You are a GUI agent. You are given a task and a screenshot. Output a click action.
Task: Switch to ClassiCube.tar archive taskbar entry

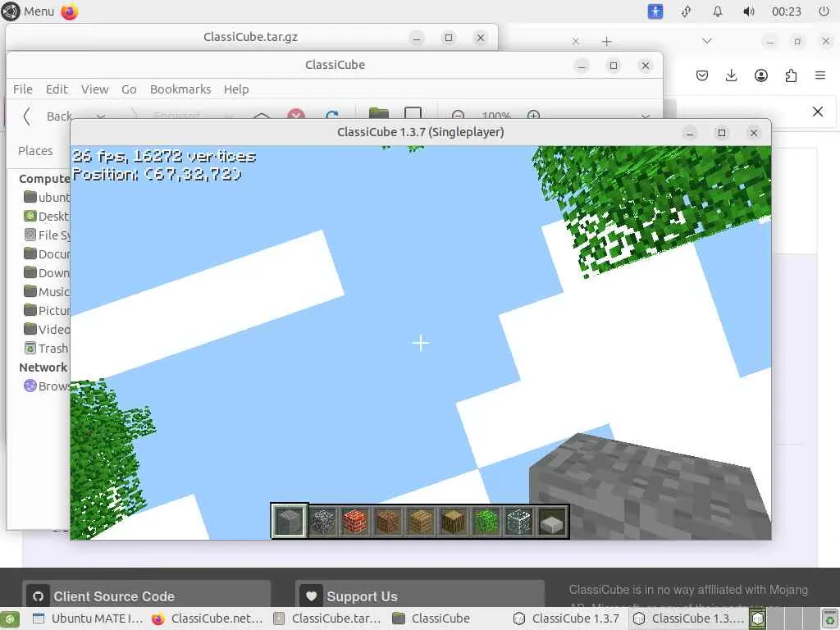[x=327, y=619]
